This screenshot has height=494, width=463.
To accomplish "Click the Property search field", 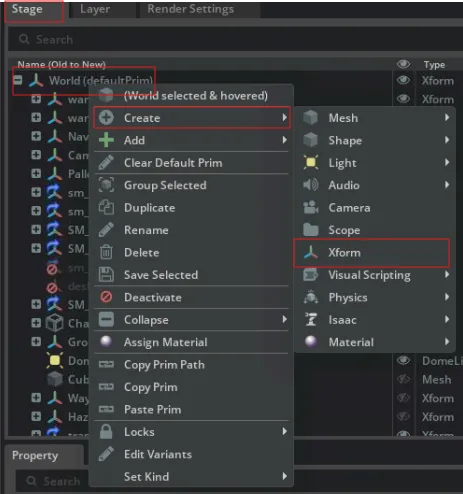I will (53, 481).
